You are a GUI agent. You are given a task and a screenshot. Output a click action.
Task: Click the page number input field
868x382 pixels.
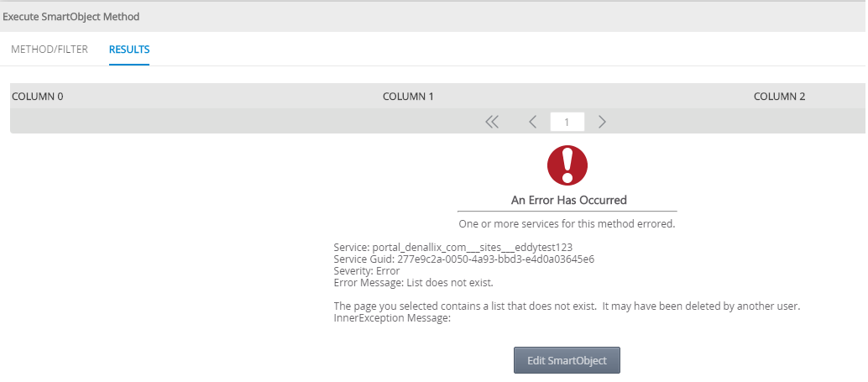(x=567, y=122)
